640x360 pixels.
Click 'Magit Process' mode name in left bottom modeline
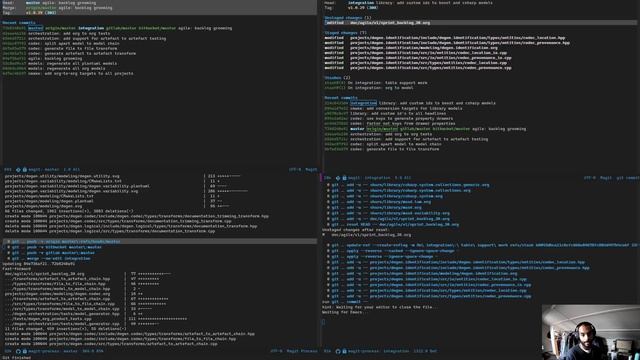pyautogui.click(x=302, y=351)
